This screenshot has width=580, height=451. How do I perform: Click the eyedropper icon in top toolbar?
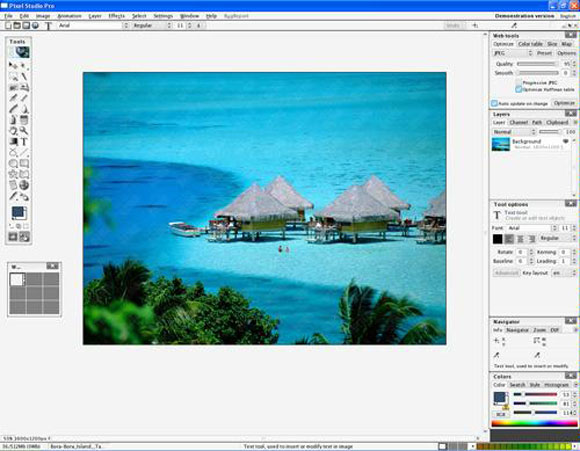pos(514,26)
